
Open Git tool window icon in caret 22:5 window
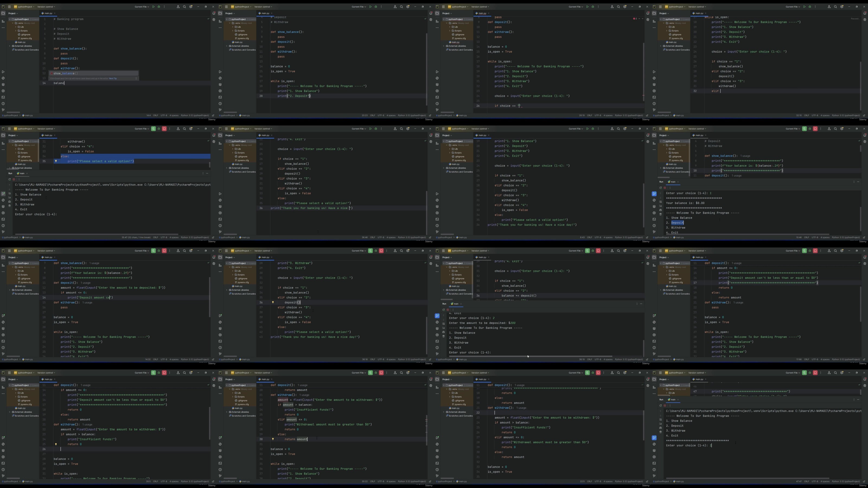click(437, 476)
